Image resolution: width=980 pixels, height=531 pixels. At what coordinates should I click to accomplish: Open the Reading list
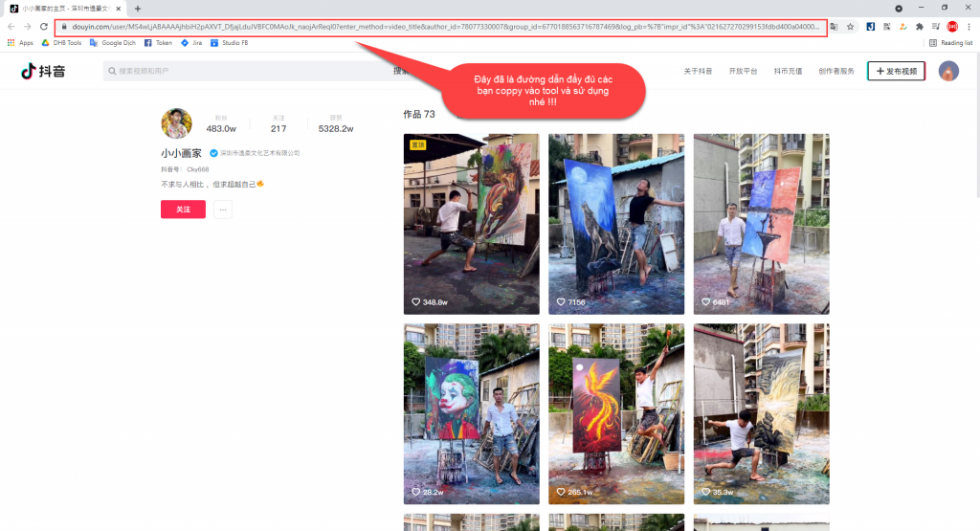click(950, 42)
